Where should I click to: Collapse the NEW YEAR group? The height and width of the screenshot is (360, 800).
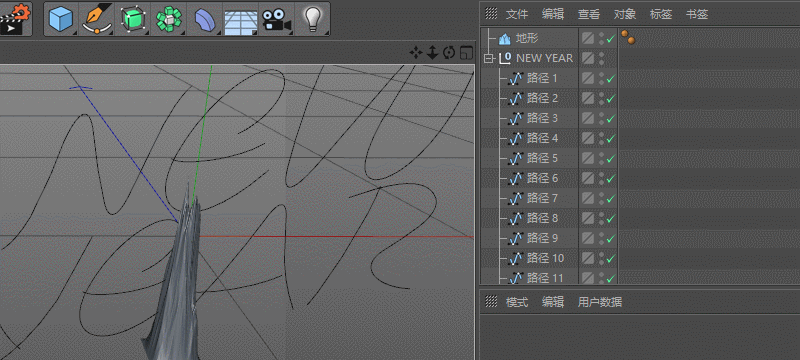pos(489,59)
